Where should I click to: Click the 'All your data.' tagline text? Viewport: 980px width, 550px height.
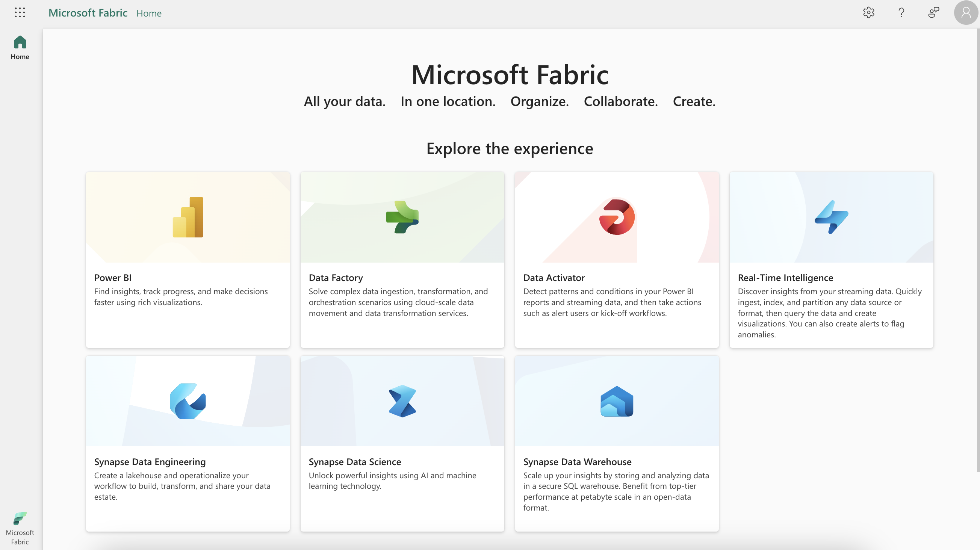[344, 101]
